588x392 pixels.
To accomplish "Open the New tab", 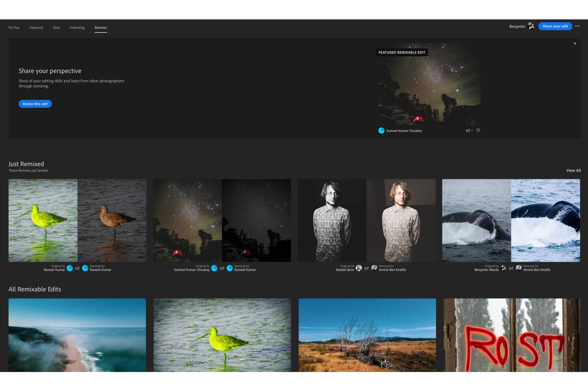I will coord(56,28).
